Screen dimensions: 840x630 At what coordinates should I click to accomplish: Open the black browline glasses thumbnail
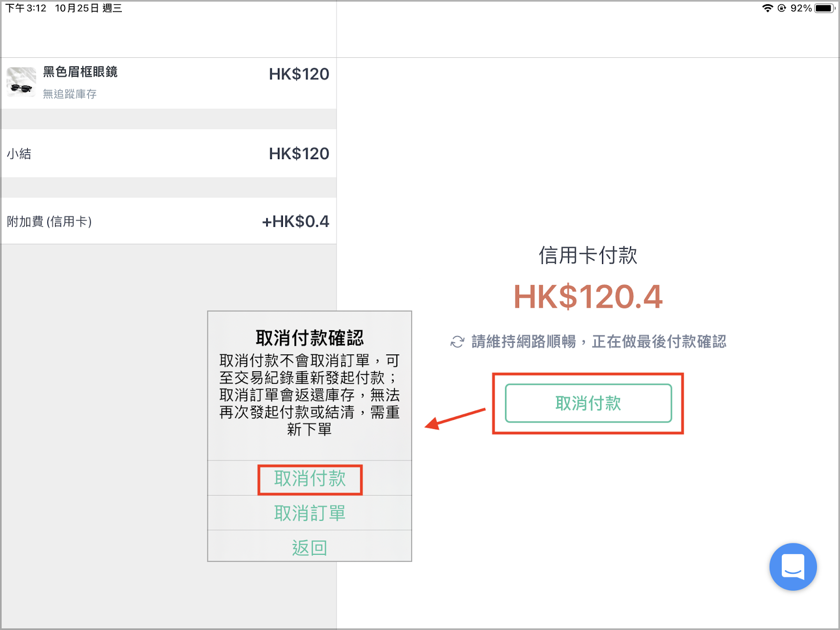pos(21,82)
